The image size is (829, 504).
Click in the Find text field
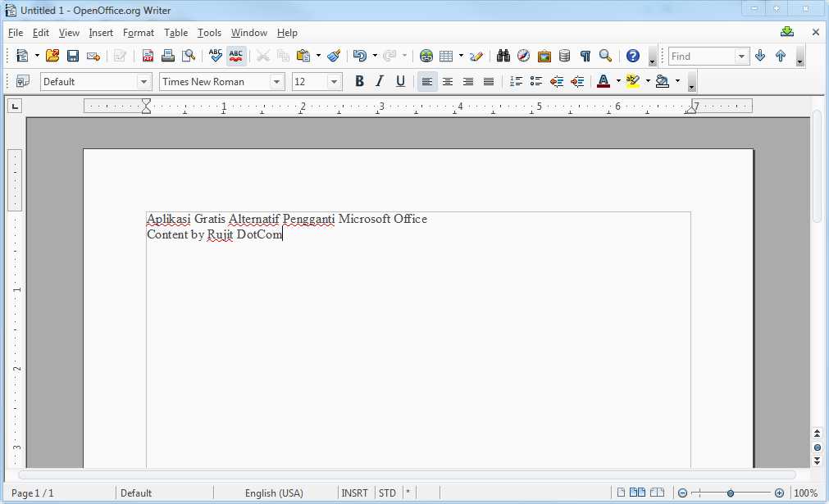[702, 56]
